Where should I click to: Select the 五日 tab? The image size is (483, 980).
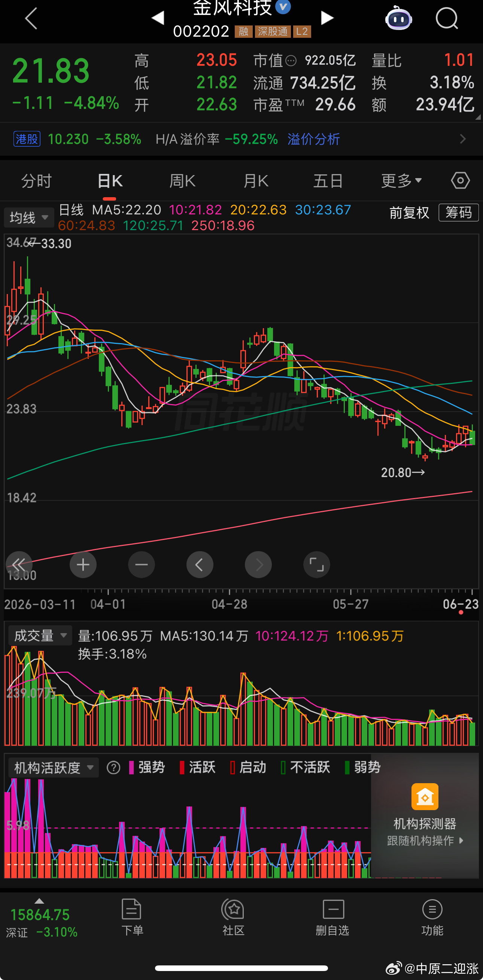pos(328,180)
